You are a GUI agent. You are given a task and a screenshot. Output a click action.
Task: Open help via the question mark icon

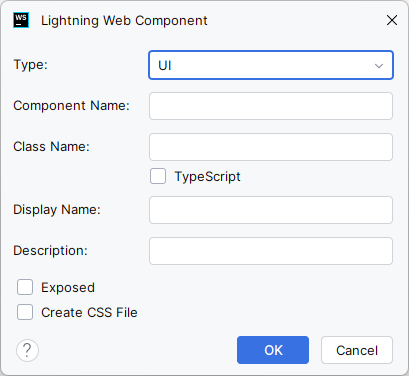(27, 350)
